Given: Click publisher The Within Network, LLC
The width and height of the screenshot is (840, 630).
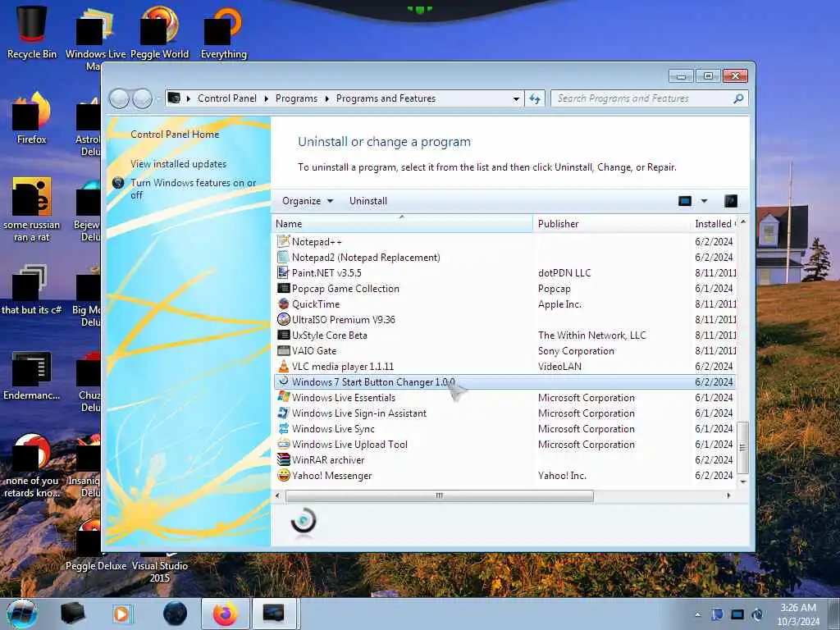Looking at the screenshot, I should (592, 336).
